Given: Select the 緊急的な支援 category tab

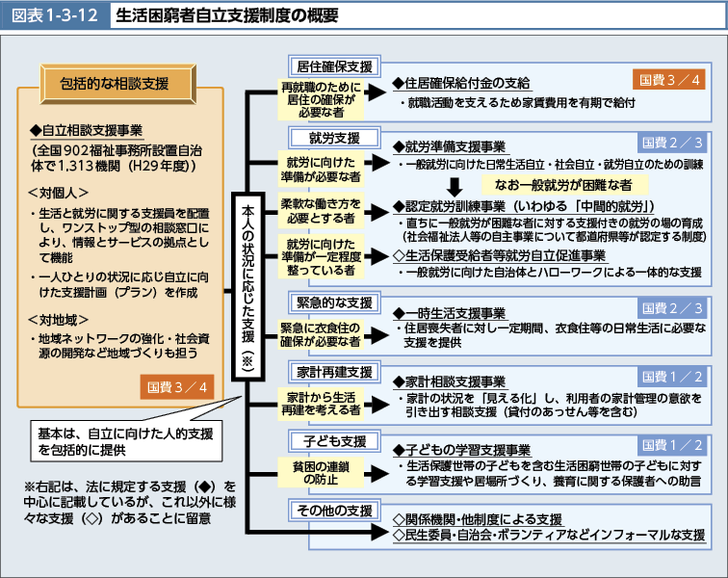Looking at the screenshot, I should click(322, 302).
